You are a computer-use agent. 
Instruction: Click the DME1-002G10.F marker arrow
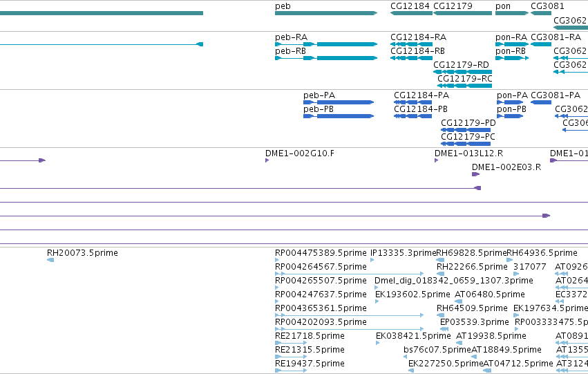(x=267, y=160)
